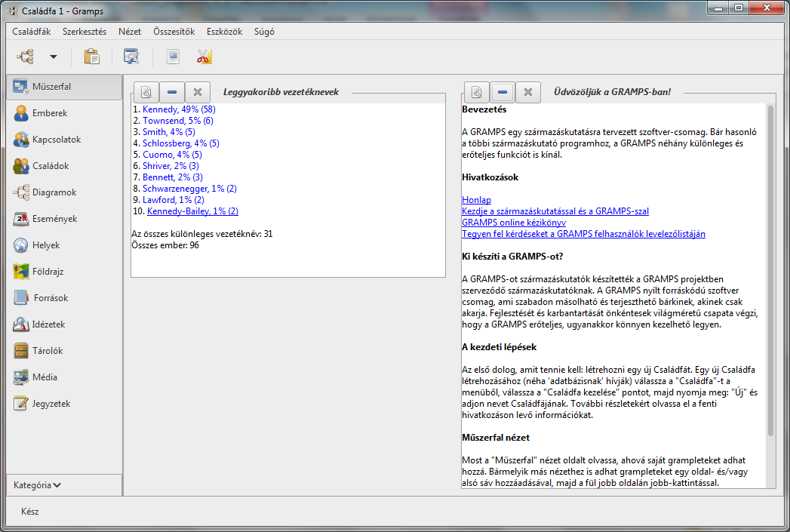Open the Szerkesztés menu
This screenshot has height=532, width=790.
click(85, 31)
